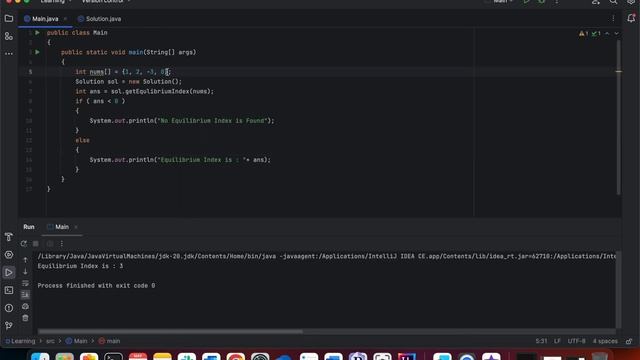Open the Services tool window

pos(9,255)
